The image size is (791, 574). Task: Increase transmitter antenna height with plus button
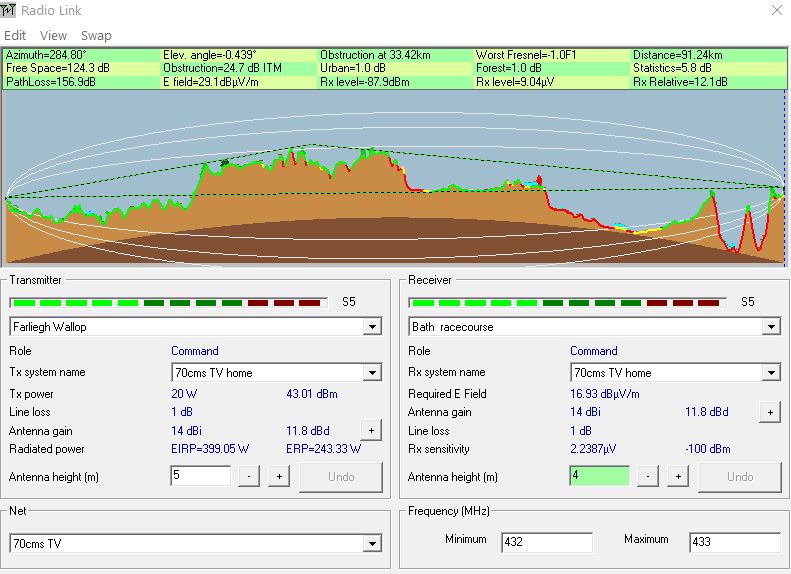(x=279, y=476)
